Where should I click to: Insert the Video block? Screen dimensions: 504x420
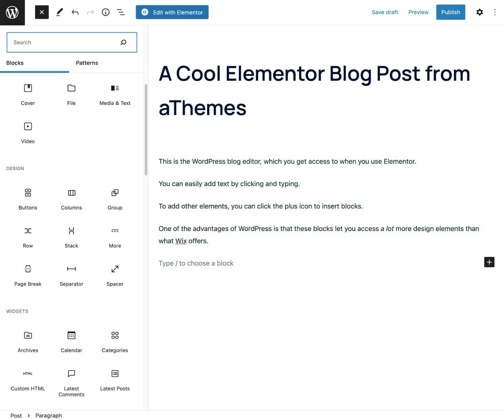[28, 133]
